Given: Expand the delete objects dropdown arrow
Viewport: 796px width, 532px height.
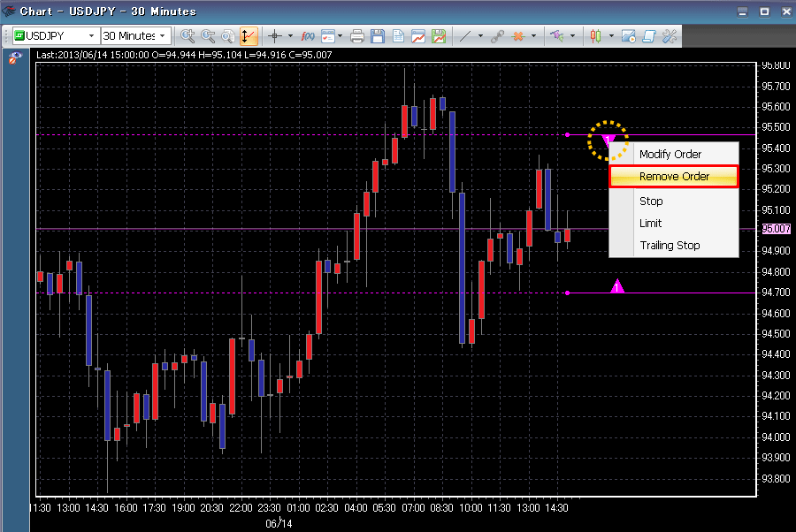Looking at the screenshot, I should click(x=533, y=36).
